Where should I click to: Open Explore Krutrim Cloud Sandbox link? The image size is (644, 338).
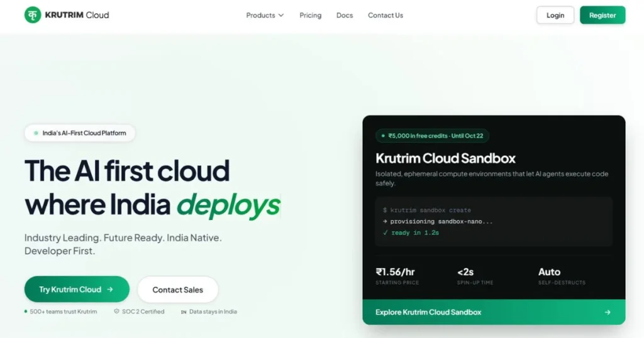pos(494,312)
